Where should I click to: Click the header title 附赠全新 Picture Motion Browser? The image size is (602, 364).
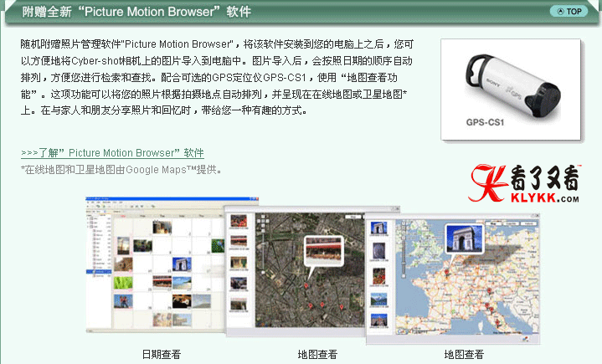[x=136, y=12]
